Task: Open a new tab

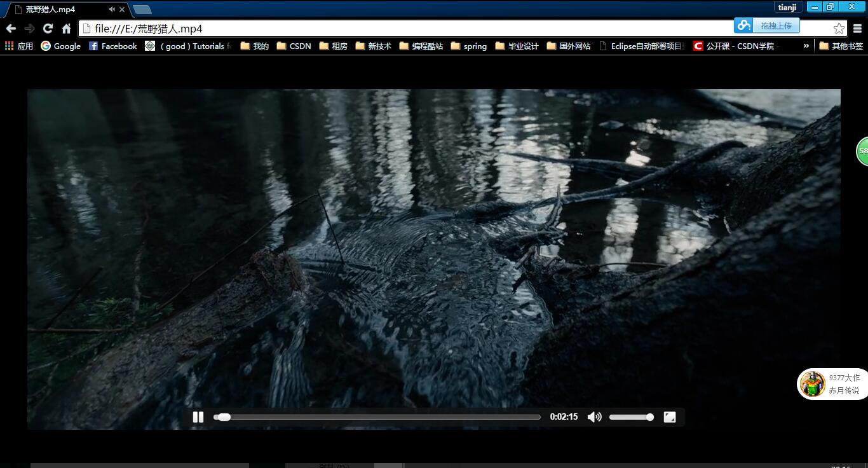Action: coord(142,10)
